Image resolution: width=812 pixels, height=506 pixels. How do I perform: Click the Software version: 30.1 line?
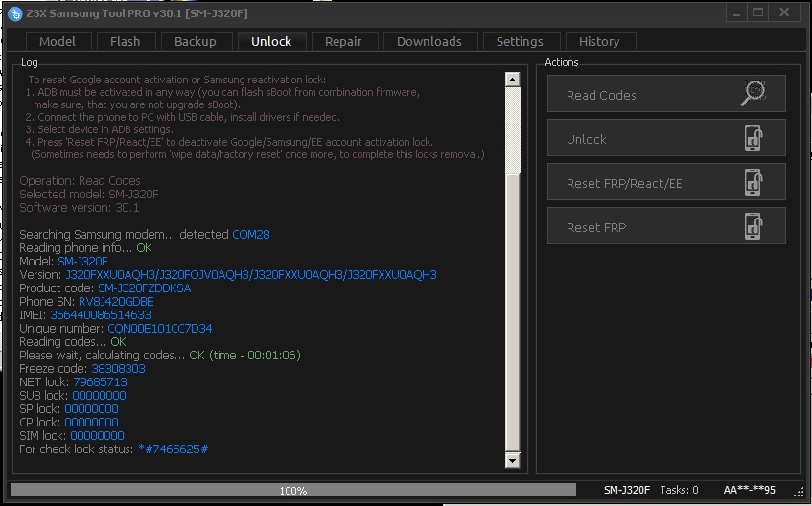(80, 208)
